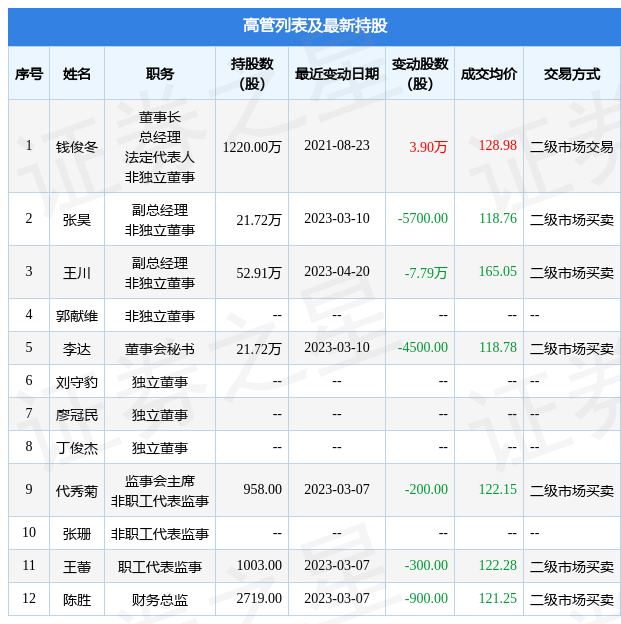621x624 pixels.
Task: Select 董事长 position text
Action: point(160,117)
